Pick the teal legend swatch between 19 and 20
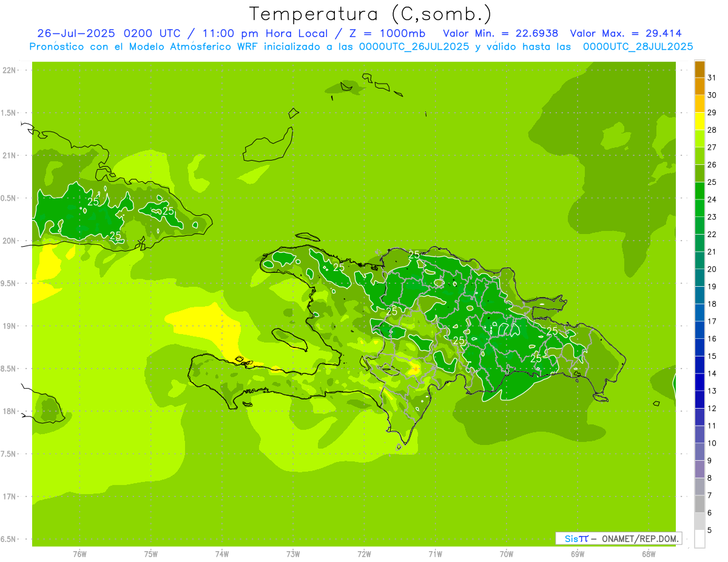The image size is (728, 562). 699,278
